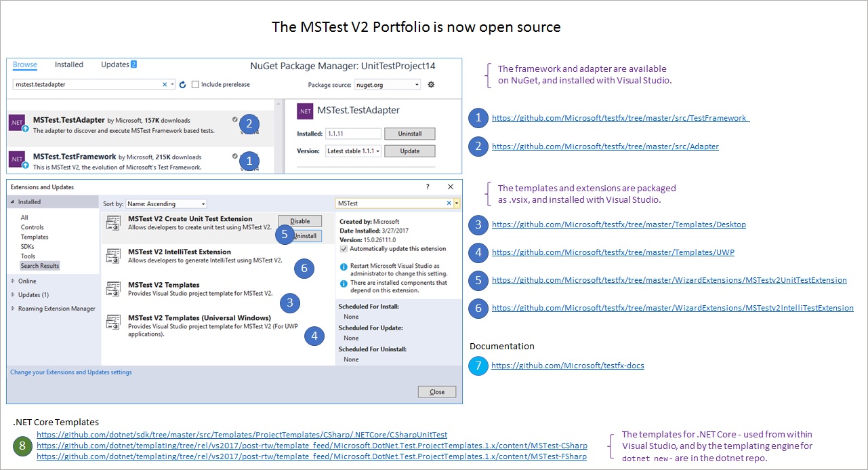868x470 pixels.
Task: Expand the Updates (1) tree node
Action: click(13, 295)
